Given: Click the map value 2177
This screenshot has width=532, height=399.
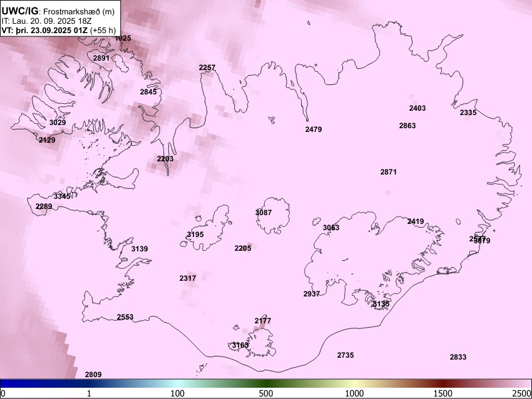Looking at the screenshot, I should (263, 321).
